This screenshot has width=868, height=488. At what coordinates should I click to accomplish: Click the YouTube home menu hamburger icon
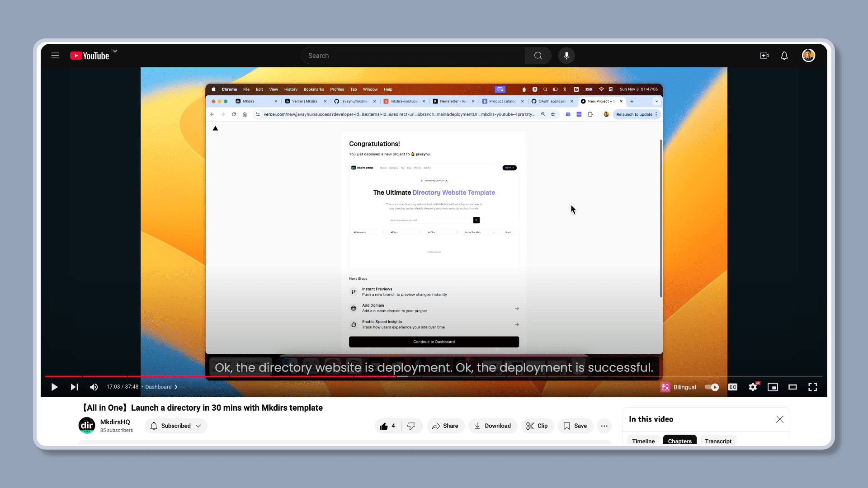click(56, 56)
